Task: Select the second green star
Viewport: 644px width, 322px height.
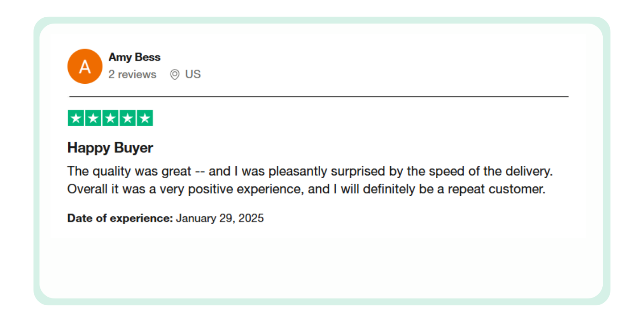Action: (93, 118)
